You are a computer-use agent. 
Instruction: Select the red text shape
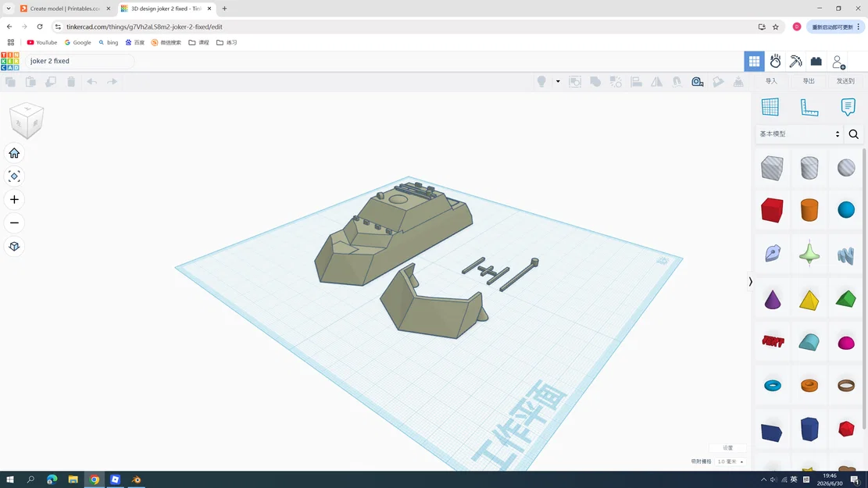click(773, 342)
